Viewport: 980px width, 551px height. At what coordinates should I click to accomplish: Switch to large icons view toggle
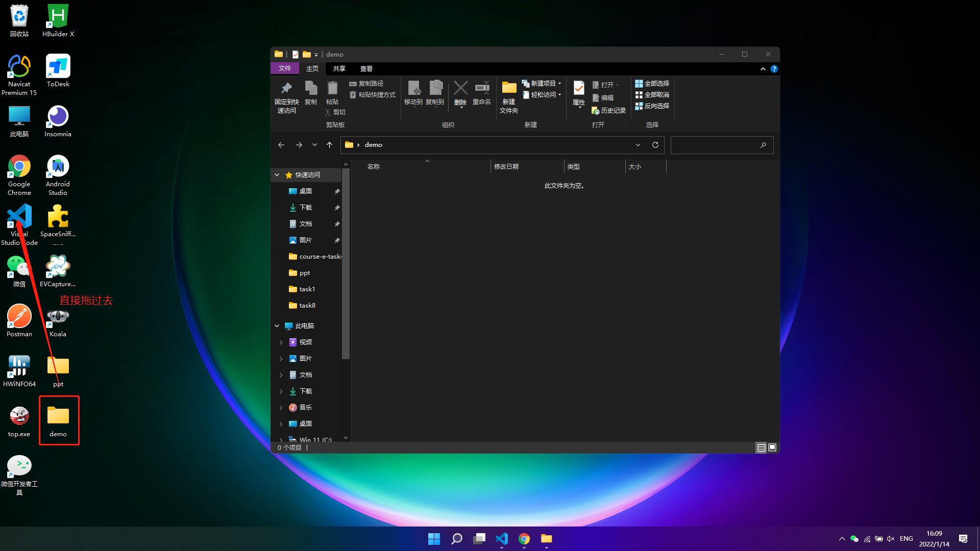(x=772, y=447)
